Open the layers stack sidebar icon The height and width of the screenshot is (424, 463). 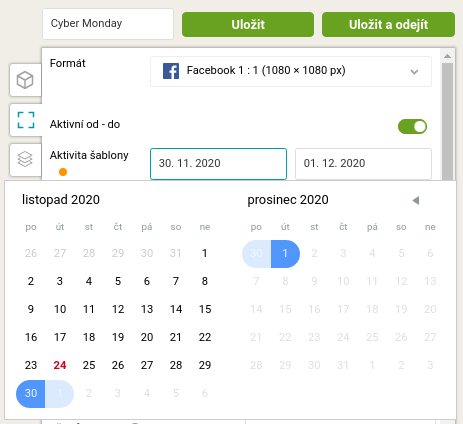pyautogui.click(x=25, y=159)
